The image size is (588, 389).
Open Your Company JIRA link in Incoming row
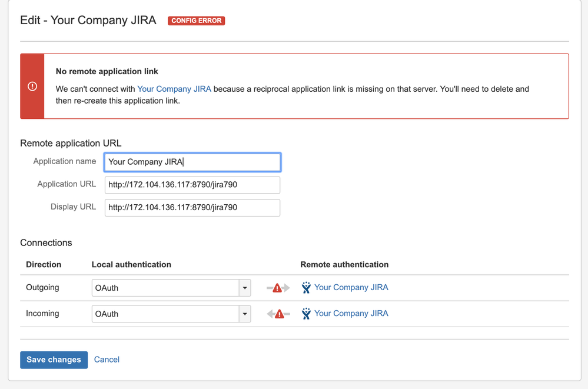click(351, 313)
